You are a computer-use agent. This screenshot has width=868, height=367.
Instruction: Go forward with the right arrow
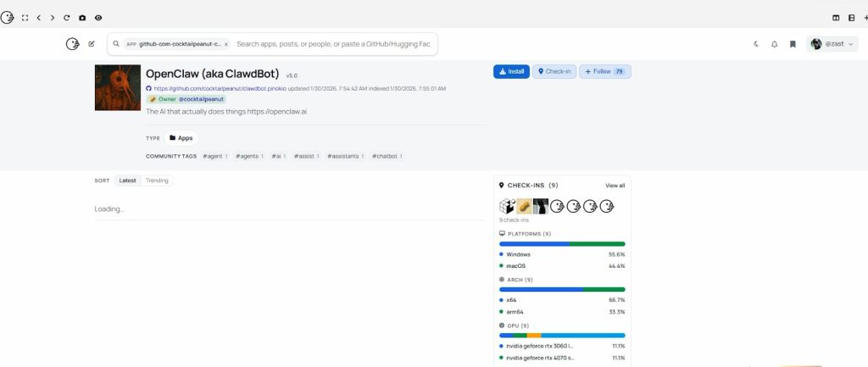[53, 18]
